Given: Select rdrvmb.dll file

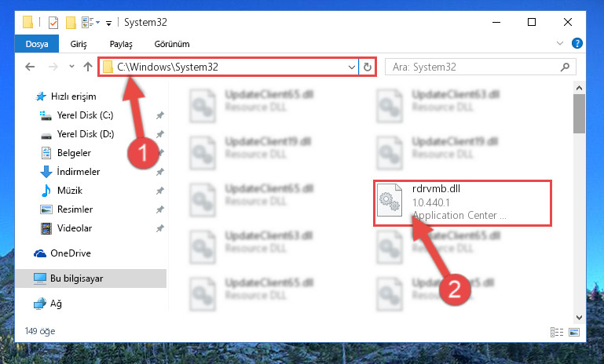Looking at the screenshot, I should 463,202.
